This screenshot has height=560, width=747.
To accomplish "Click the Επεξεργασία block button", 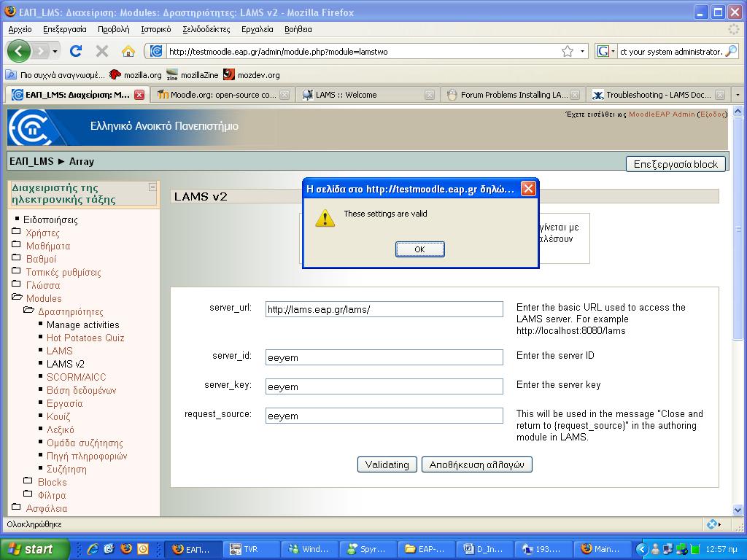I will [x=676, y=164].
